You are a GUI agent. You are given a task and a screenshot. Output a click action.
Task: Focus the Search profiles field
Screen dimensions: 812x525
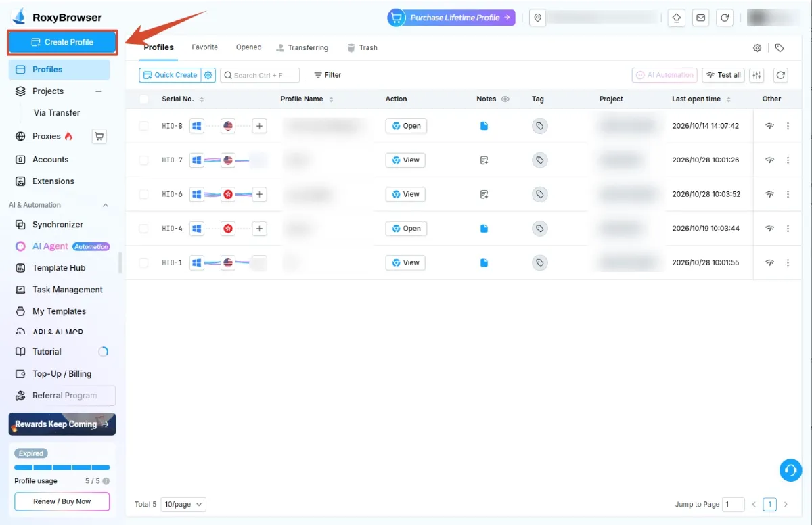pyautogui.click(x=259, y=75)
